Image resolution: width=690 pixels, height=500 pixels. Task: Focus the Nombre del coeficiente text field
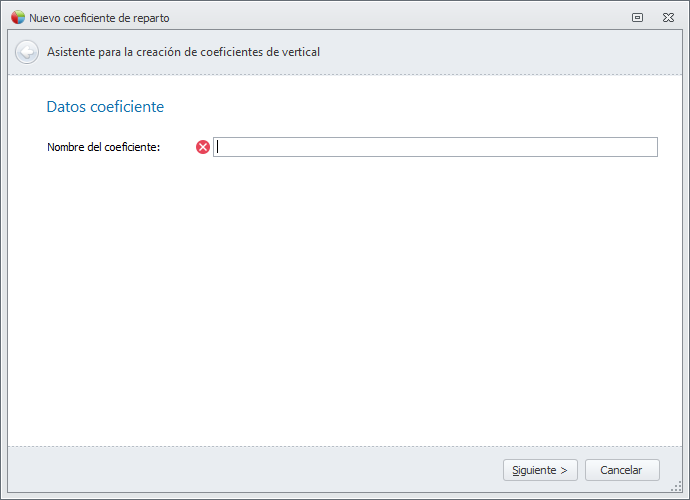coord(436,147)
